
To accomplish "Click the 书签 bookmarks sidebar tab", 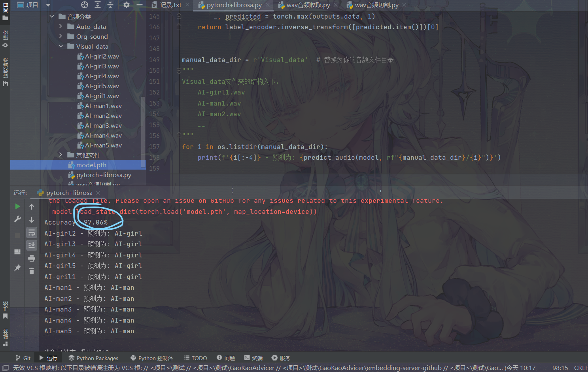I will click(x=5, y=310).
